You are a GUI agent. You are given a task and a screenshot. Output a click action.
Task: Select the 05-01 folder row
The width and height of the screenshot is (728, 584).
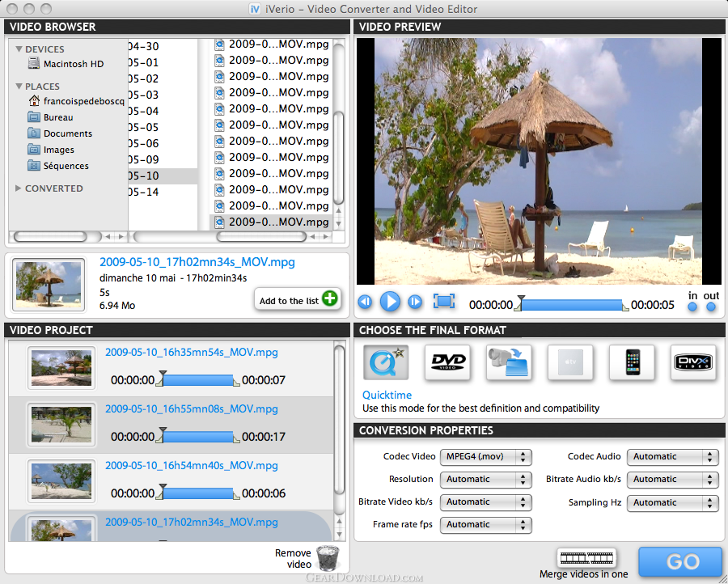[x=163, y=62]
